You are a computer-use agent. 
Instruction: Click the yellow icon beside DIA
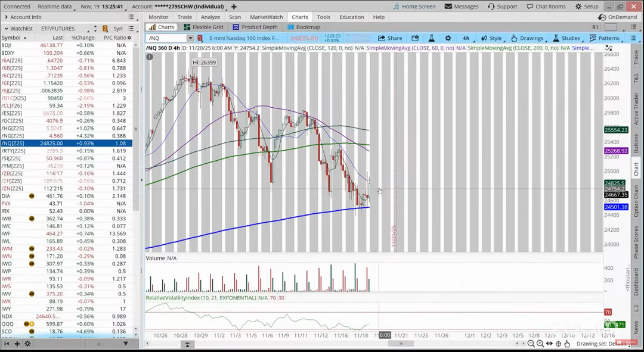click(x=32, y=196)
